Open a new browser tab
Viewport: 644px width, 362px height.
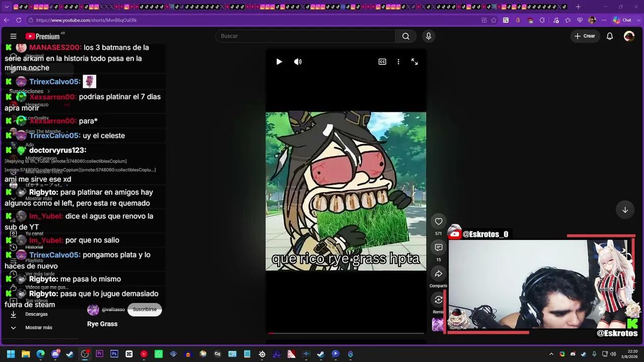578,7
